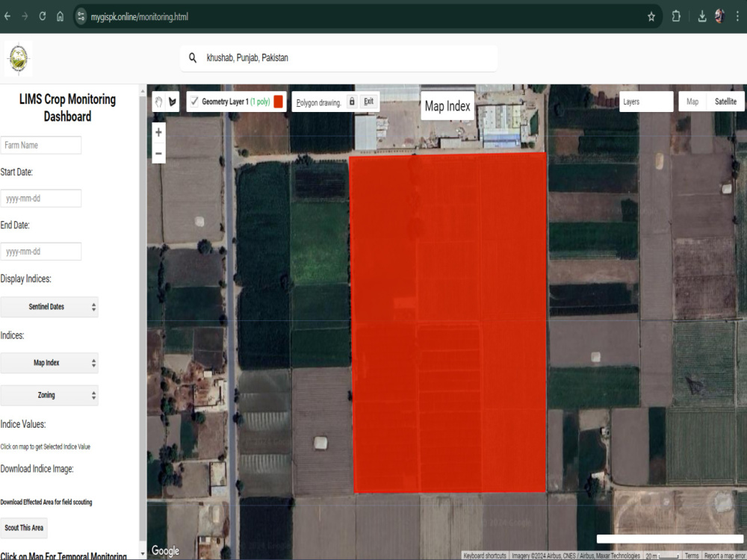Click the Google logo on the map
Viewport: 747px width, 560px height.
[x=165, y=551]
